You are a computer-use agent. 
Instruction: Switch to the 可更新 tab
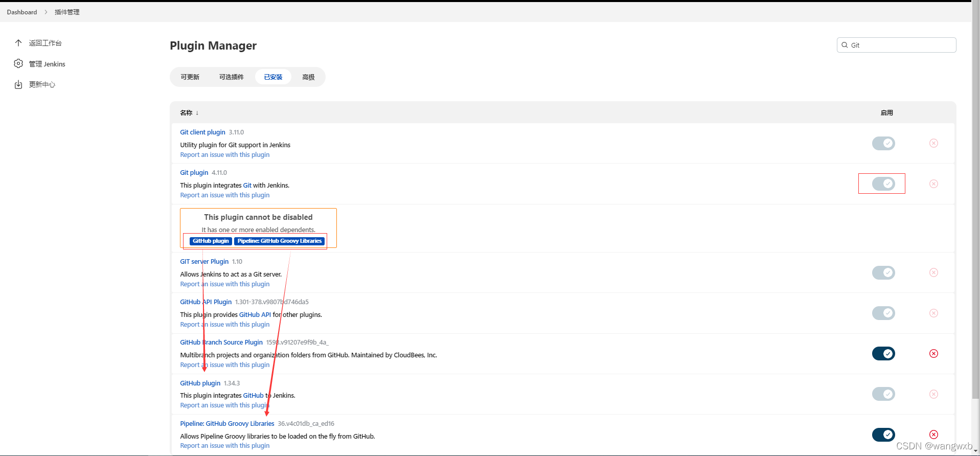click(190, 77)
